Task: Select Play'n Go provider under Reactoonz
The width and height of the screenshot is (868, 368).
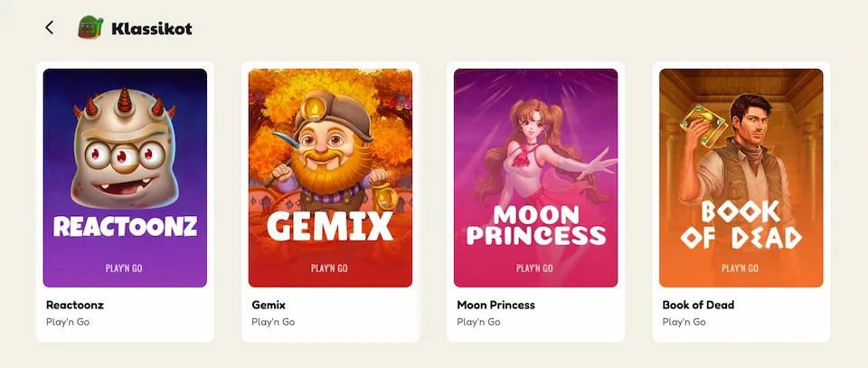Action: (x=68, y=322)
